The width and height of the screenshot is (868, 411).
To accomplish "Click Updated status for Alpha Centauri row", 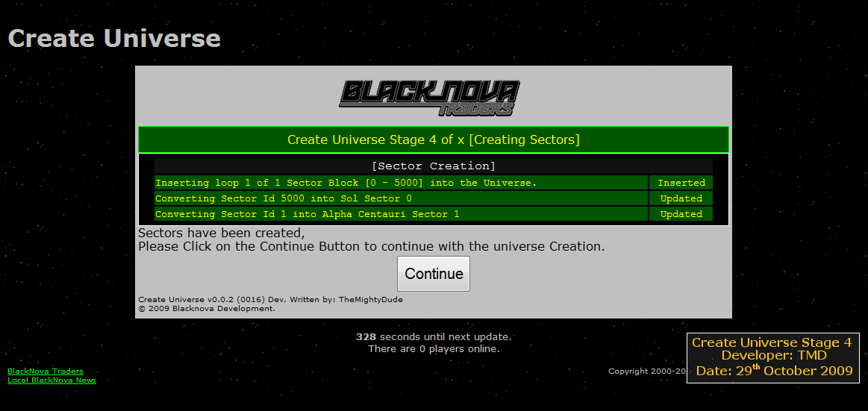I will click(x=681, y=213).
